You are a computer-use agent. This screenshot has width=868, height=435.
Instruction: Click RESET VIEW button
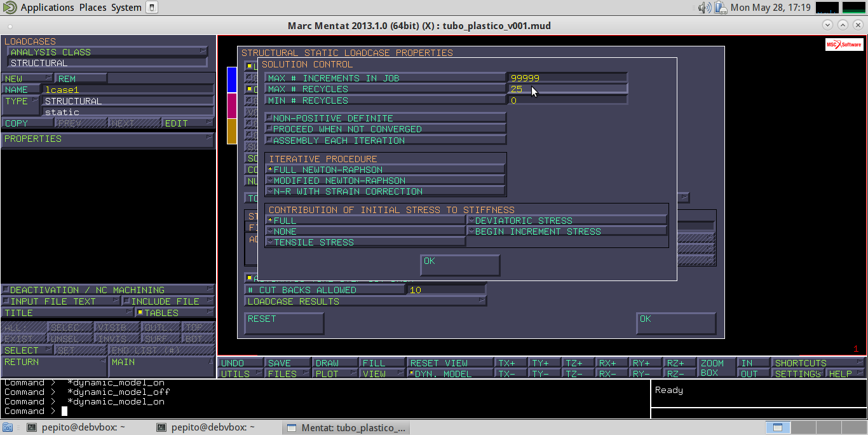coord(451,362)
